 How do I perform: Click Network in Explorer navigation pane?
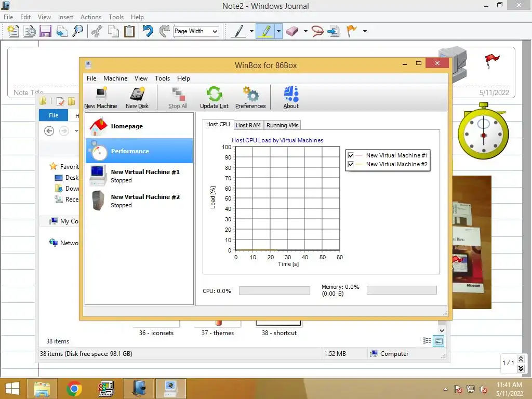pos(64,243)
